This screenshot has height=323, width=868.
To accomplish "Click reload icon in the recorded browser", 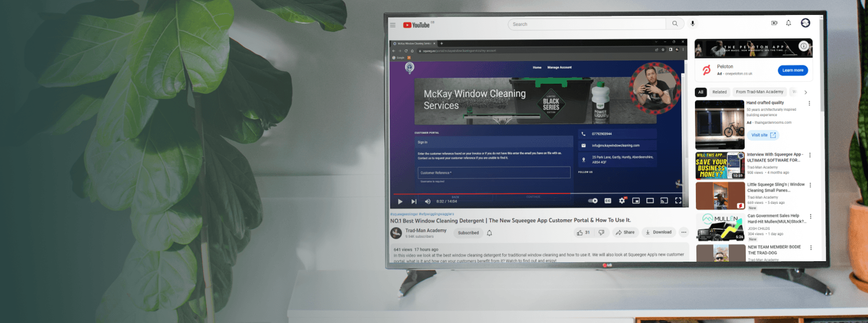I will point(406,50).
